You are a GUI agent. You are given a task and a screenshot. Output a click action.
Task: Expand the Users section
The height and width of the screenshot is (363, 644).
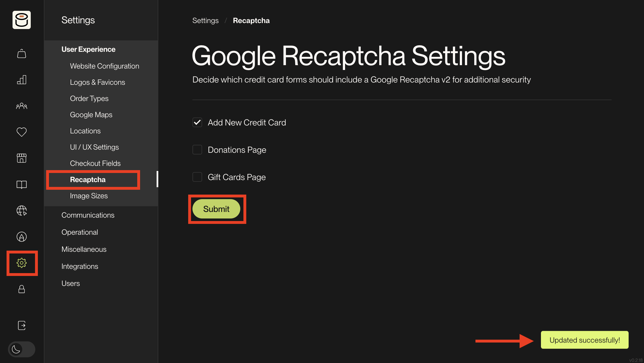[71, 283]
